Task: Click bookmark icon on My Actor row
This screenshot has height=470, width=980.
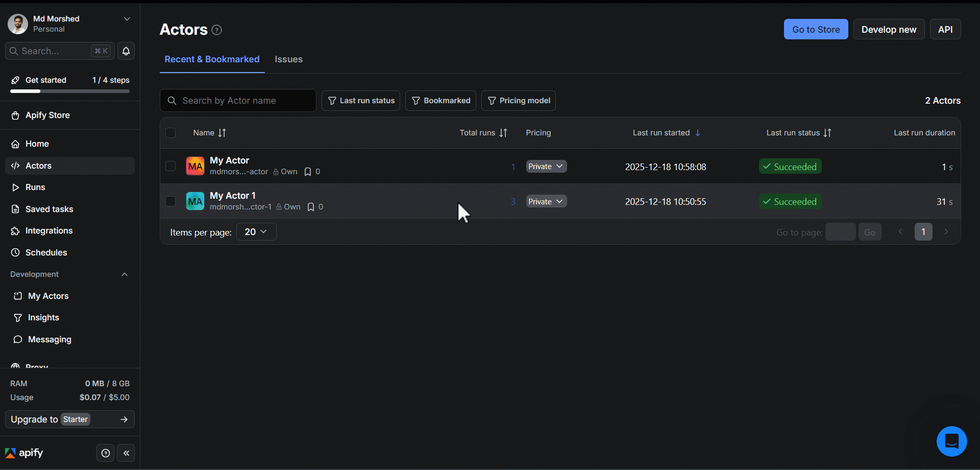Action: click(x=308, y=172)
